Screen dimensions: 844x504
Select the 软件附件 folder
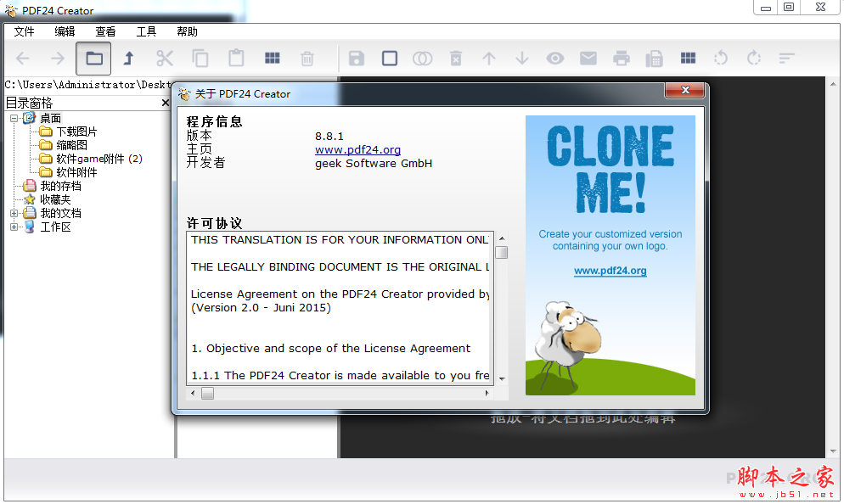click(77, 172)
